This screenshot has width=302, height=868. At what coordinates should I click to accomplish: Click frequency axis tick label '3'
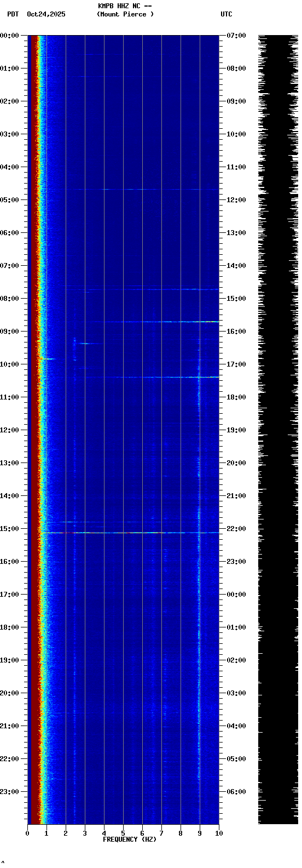pos(85,833)
